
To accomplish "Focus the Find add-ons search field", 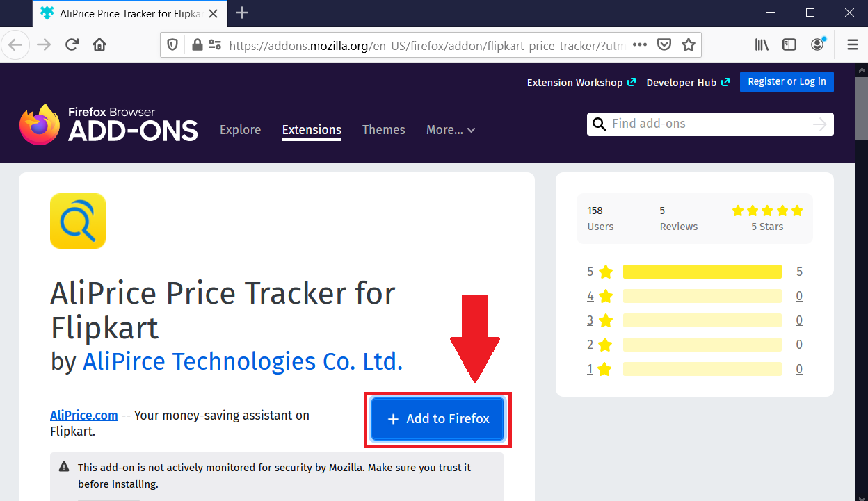I will 709,124.
